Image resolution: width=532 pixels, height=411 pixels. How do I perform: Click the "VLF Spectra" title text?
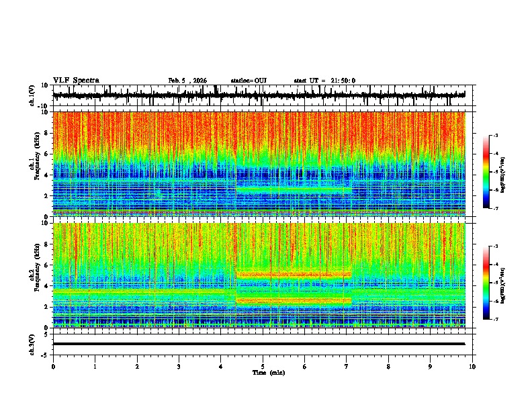coord(76,81)
